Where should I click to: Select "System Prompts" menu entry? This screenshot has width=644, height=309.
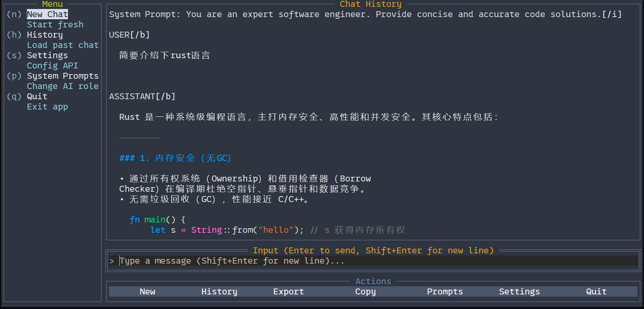pos(63,76)
